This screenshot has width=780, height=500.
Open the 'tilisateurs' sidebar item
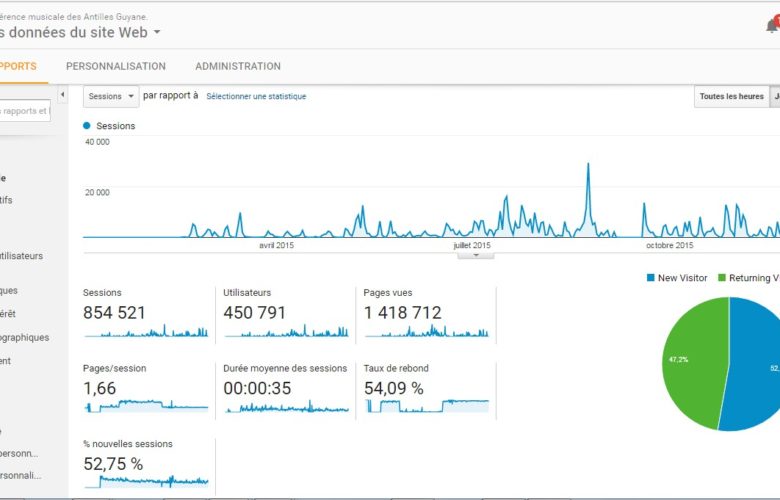coord(21,256)
